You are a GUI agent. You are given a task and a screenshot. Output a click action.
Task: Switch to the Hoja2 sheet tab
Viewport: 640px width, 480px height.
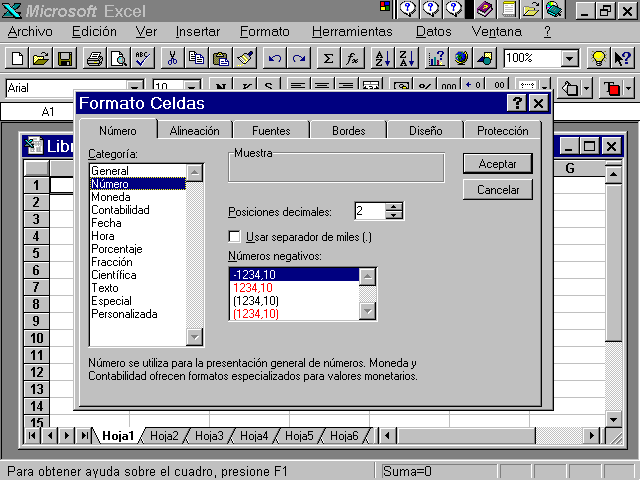(x=164, y=436)
